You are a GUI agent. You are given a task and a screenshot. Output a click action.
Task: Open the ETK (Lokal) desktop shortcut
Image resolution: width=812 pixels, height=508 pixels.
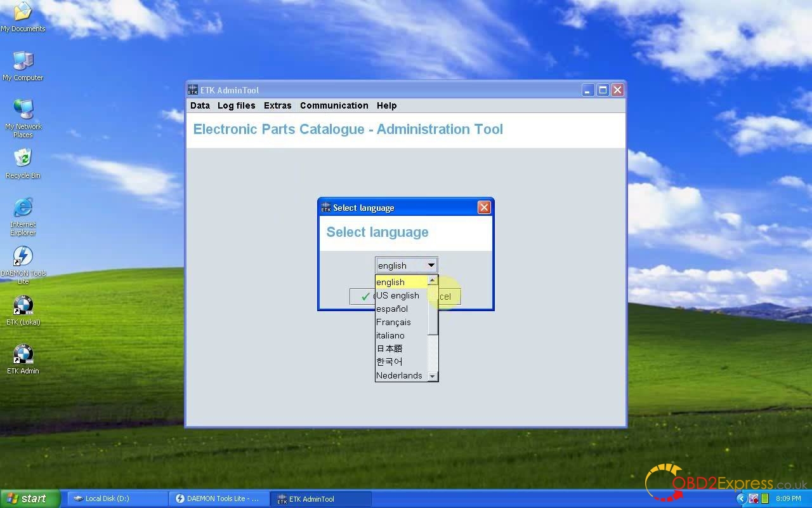[x=23, y=306]
